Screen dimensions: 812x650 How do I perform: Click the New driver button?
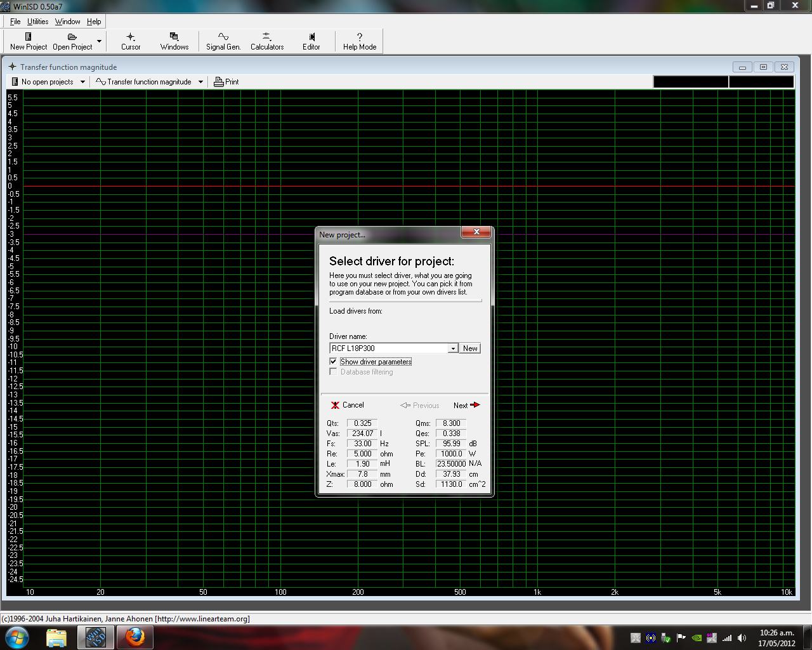(470, 348)
